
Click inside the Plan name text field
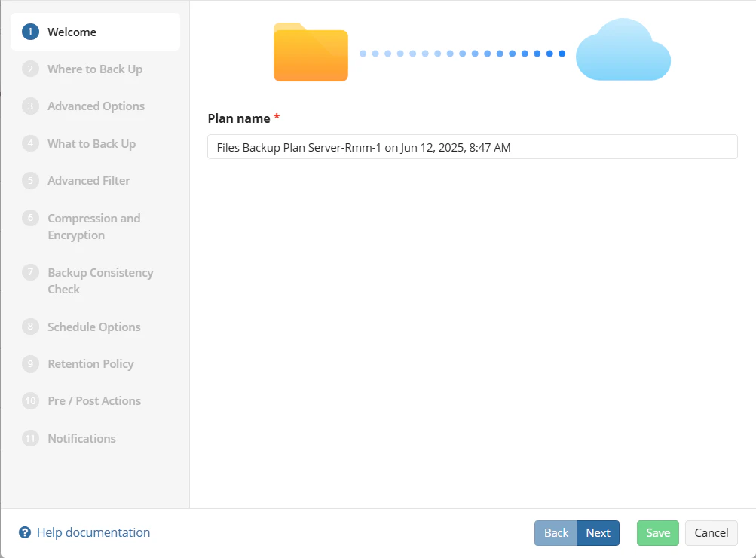tap(472, 146)
